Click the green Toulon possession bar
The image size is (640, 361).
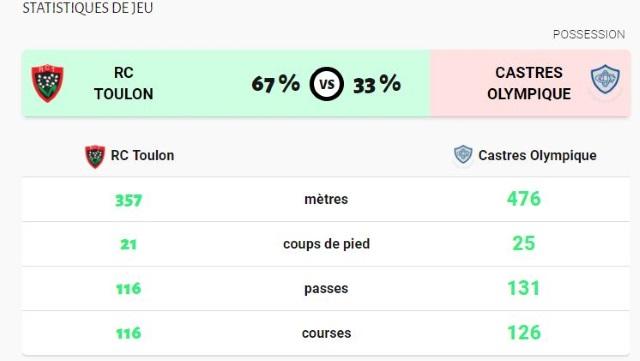coord(226,83)
